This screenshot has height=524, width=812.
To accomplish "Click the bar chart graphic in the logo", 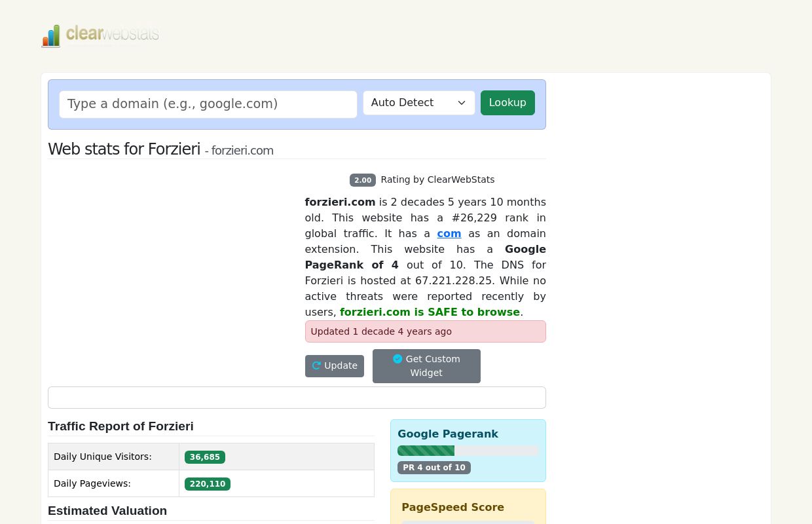I will (52, 36).
